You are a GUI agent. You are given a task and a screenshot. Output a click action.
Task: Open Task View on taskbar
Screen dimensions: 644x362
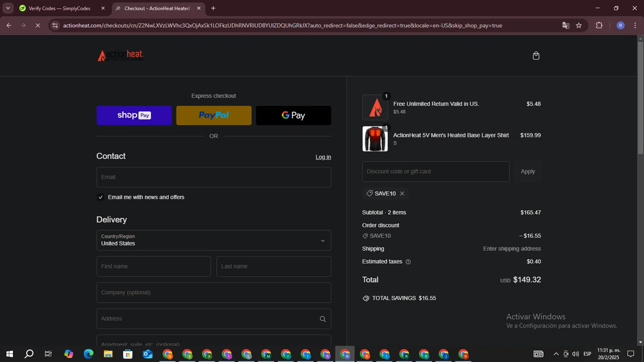tap(49, 354)
